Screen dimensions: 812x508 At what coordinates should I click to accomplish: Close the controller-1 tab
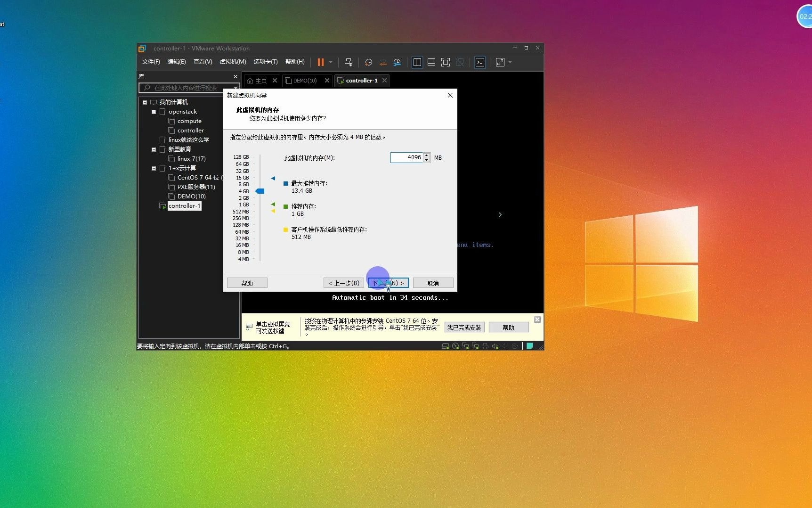point(385,81)
